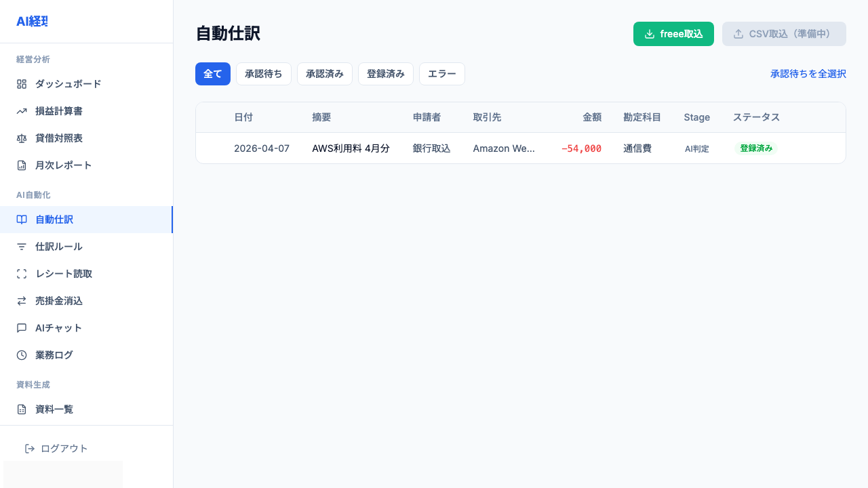
Task: Enable the 承認済み filter
Action: point(324,74)
